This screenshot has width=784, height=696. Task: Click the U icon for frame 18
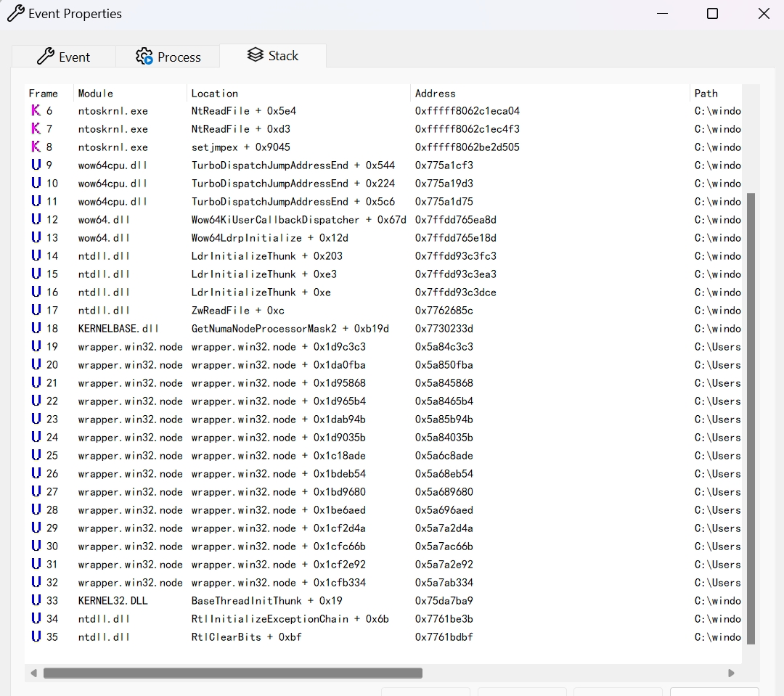[x=36, y=329]
